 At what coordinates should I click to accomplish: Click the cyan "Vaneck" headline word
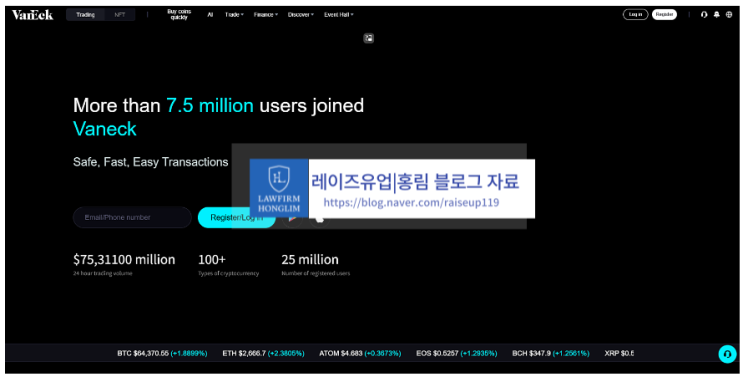[x=105, y=129]
